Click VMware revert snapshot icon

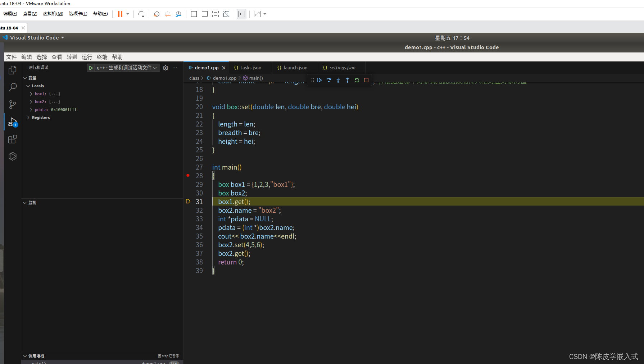tap(168, 14)
